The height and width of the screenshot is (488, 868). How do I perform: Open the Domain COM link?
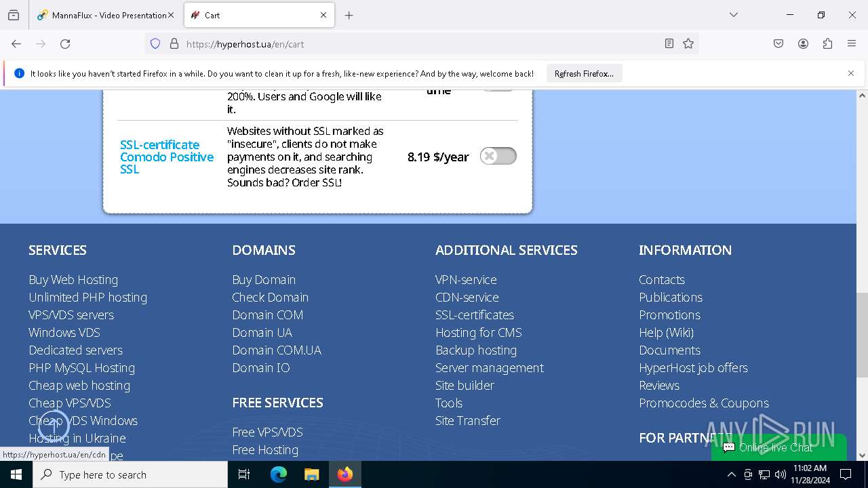pyautogui.click(x=267, y=314)
